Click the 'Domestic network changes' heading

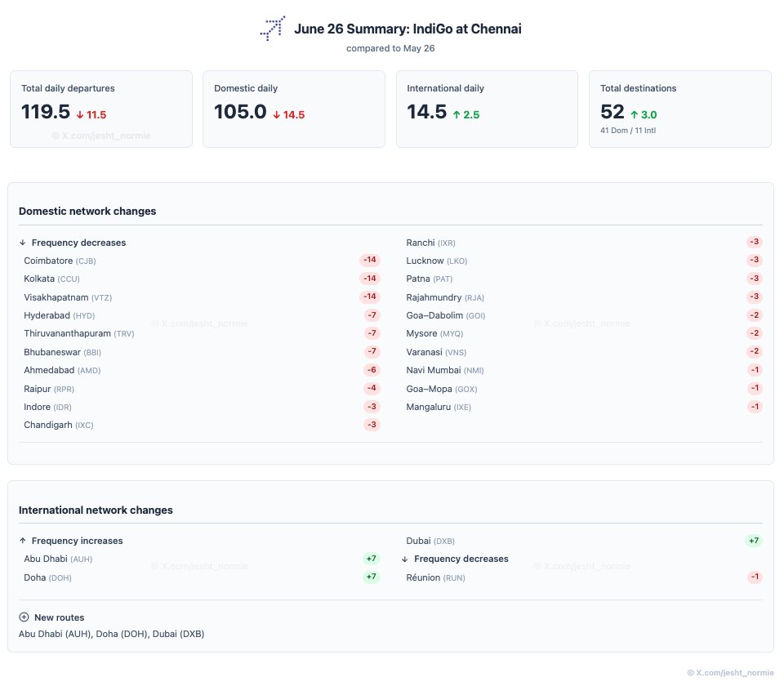pyautogui.click(x=87, y=211)
